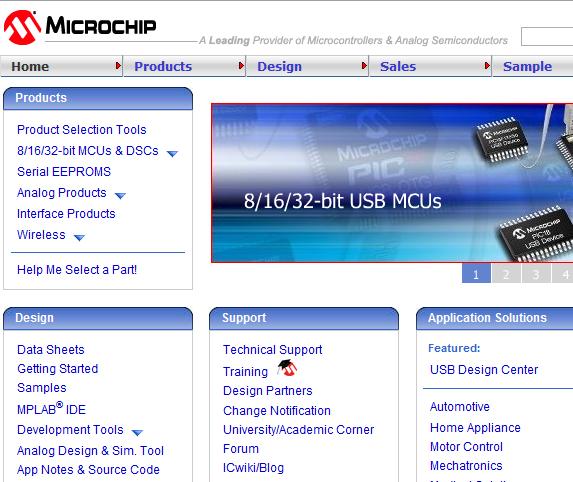Click the Microchip logo

coord(80,27)
